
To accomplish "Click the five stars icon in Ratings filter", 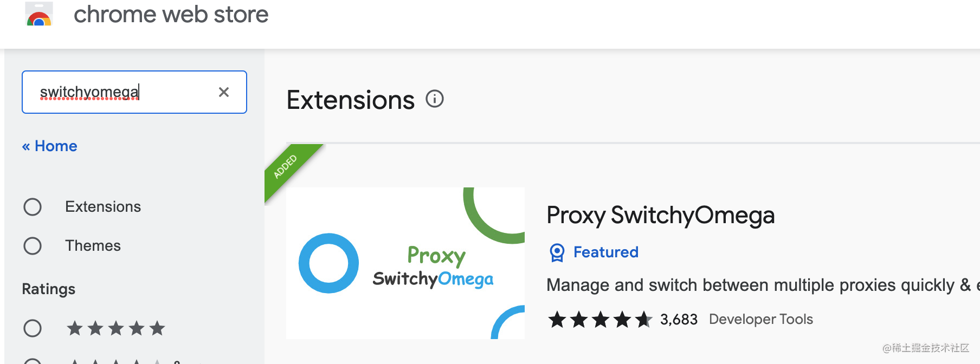I will pyautogui.click(x=116, y=328).
